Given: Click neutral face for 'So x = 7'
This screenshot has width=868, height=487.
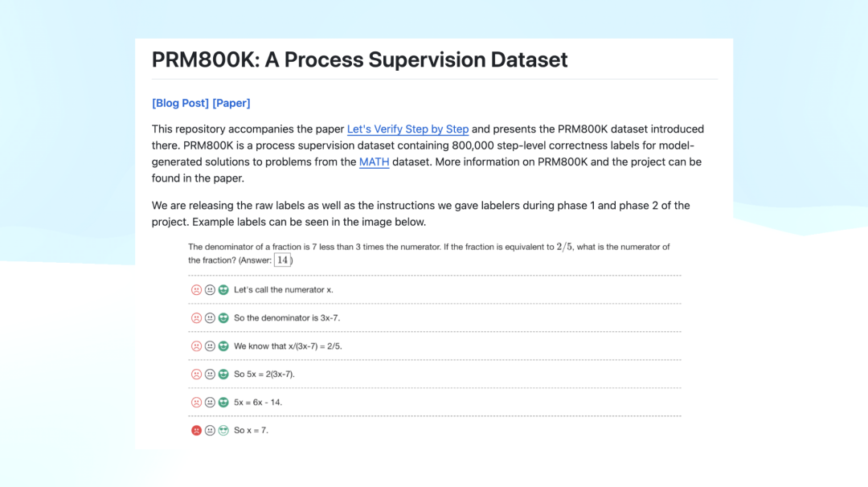Looking at the screenshot, I should point(210,431).
